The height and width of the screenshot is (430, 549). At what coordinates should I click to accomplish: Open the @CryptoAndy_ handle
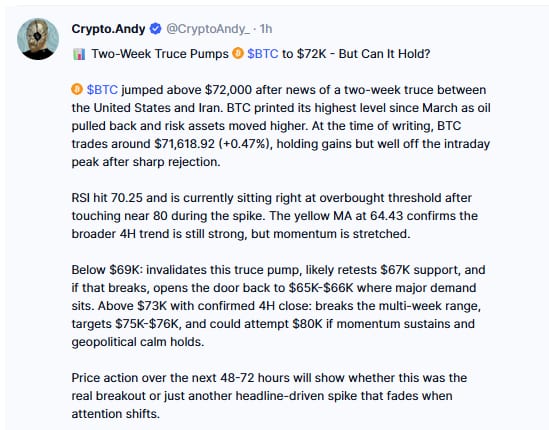pos(208,29)
